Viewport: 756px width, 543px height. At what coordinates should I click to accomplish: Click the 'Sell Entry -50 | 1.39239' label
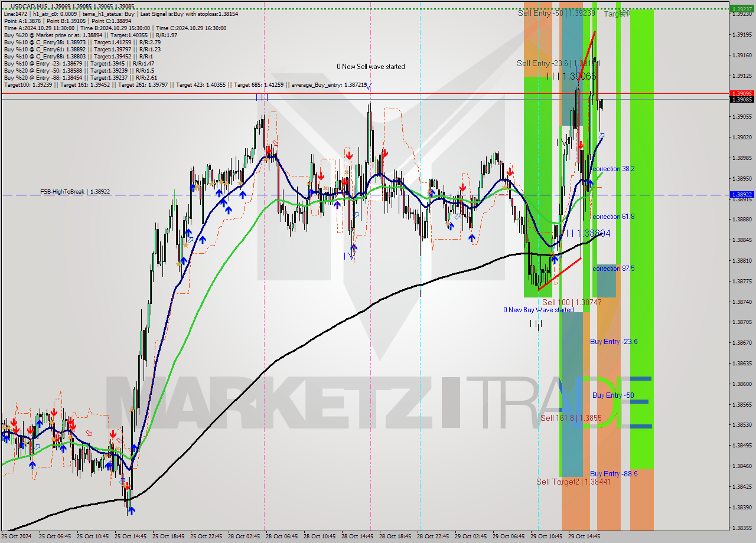[x=556, y=13]
